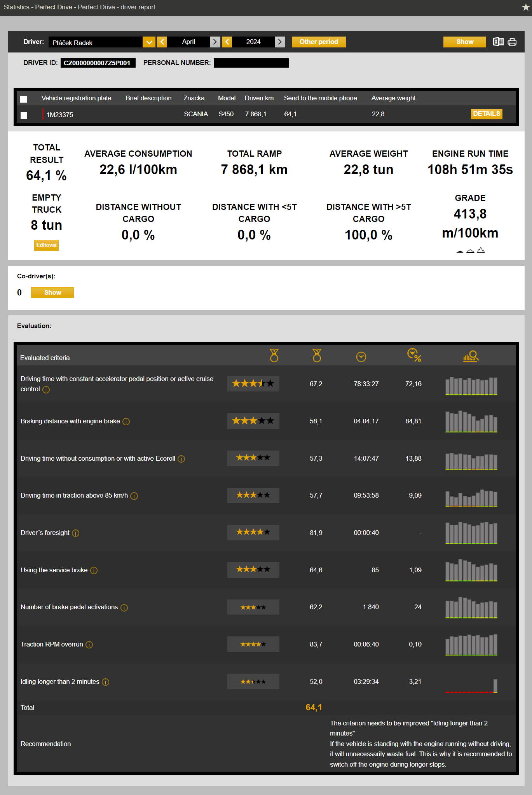Export report to Excel icon
532x795 pixels.
click(498, 42)
